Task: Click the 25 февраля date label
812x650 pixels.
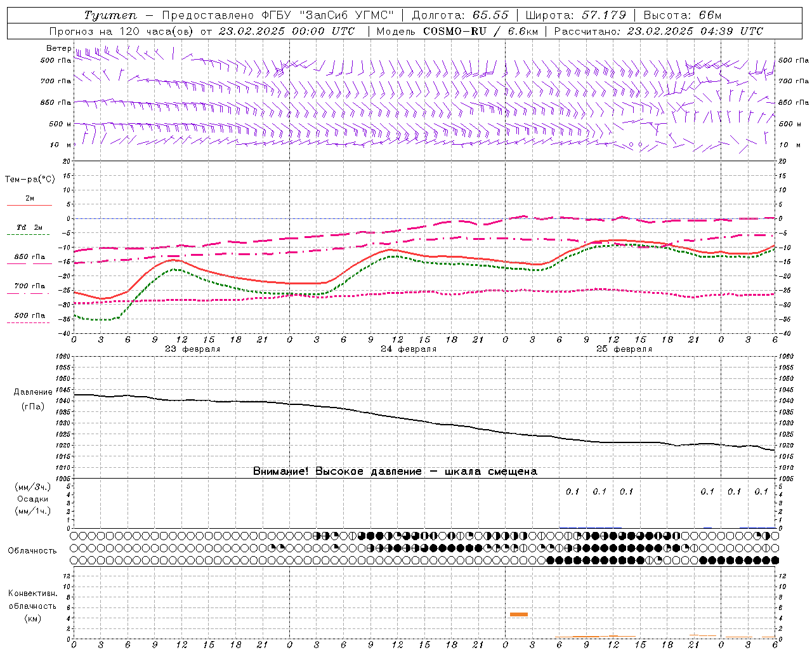Action: [x=624, y=349]
